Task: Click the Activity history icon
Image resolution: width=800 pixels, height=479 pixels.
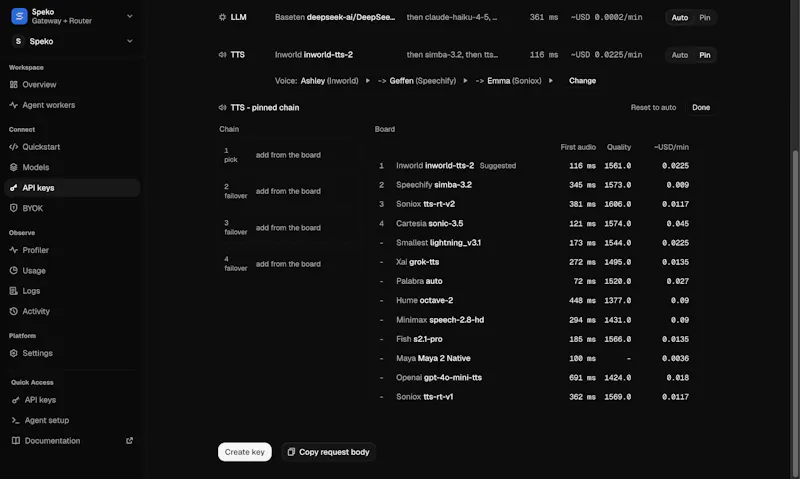Action: point(14,311)
